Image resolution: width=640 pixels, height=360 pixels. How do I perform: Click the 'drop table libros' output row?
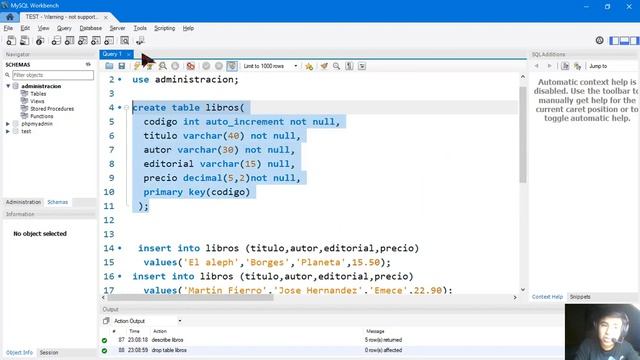point(331,350)
